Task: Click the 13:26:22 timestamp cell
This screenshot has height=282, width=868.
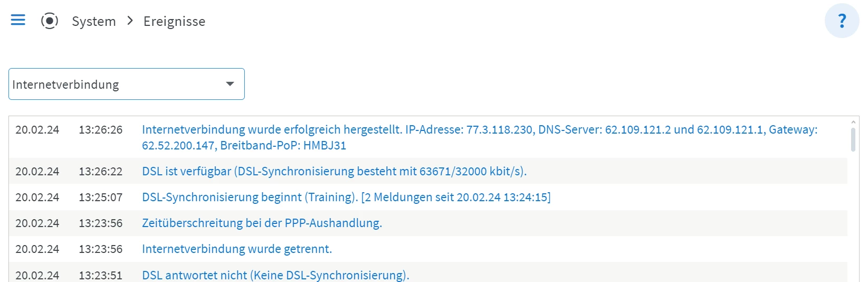Action: coord(100,171)
